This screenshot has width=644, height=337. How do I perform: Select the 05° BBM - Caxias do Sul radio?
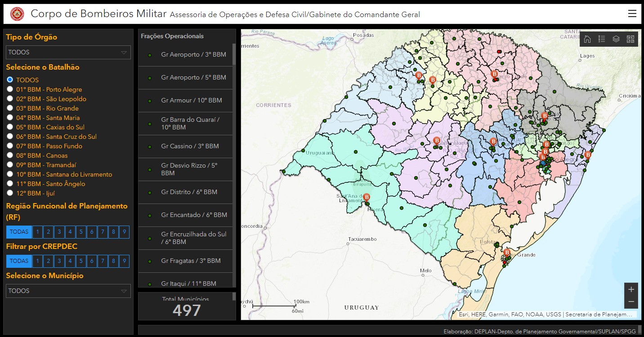click(x=10, y=127)
